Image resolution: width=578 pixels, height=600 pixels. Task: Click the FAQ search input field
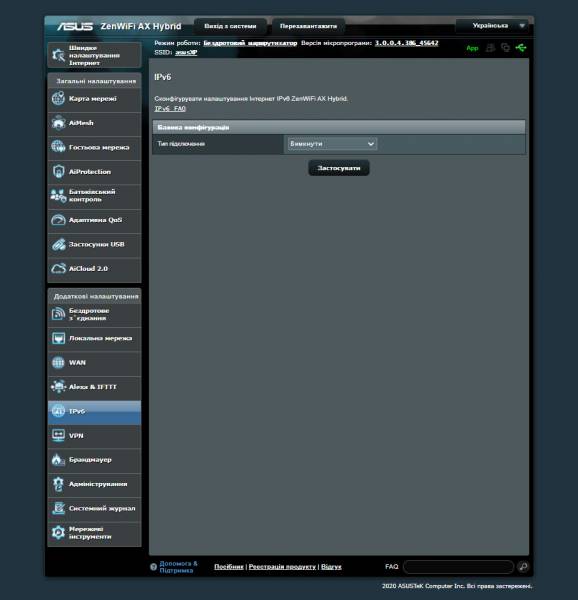(x=458, y=567)
